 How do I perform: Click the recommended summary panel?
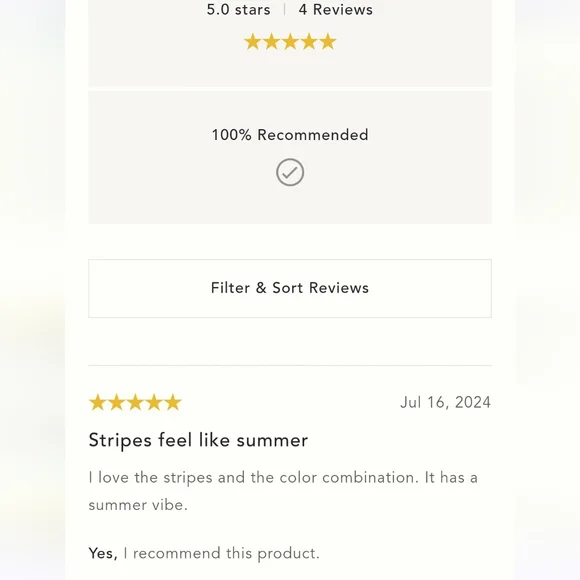coord(290,157)
